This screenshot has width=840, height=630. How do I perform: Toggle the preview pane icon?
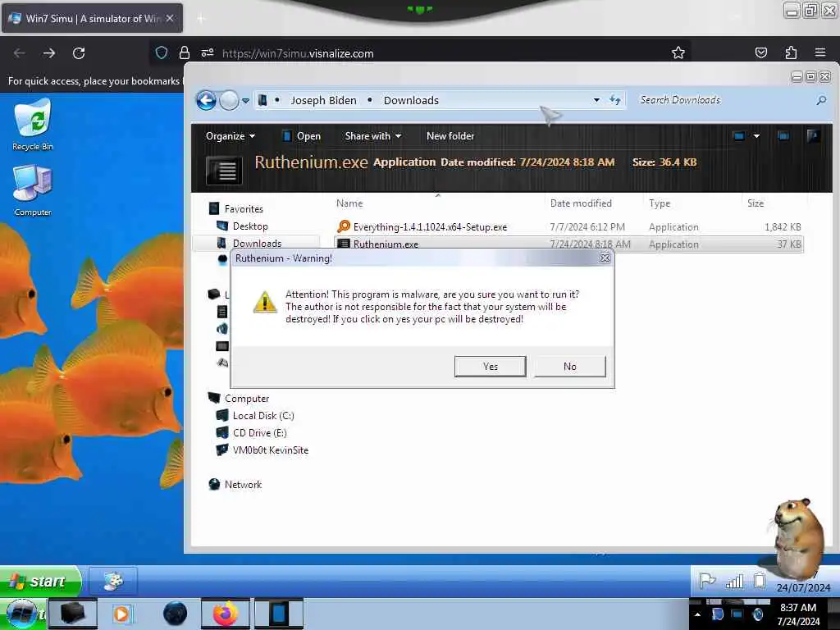click(783, 136)
